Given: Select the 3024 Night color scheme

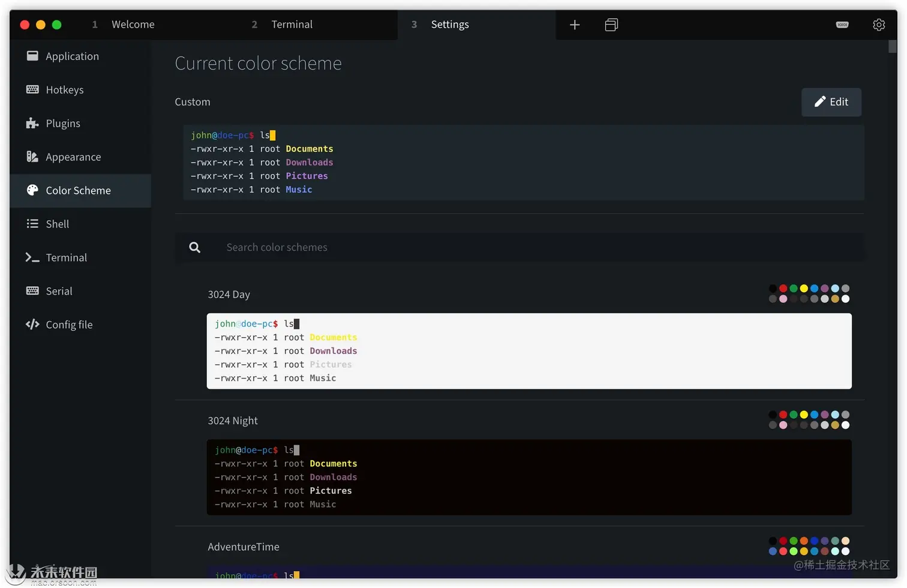Looking at the screenshot, I should tap(233, 421).
